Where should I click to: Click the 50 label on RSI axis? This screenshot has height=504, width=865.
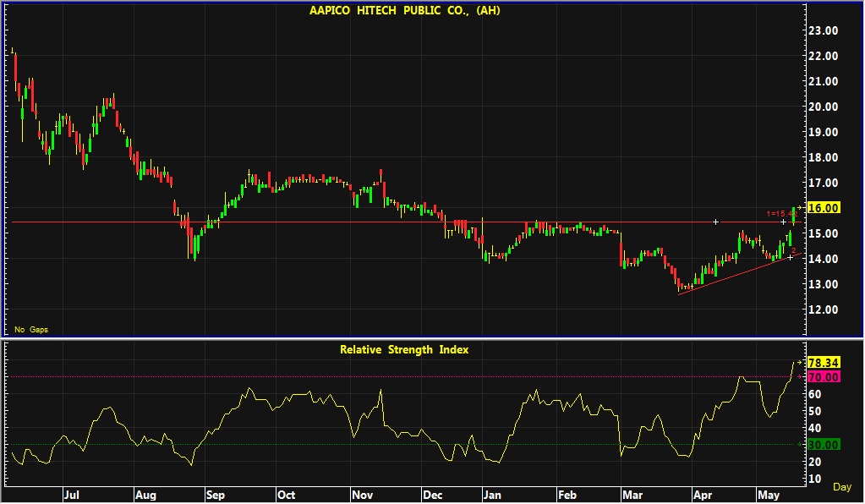click(x=814, y=411)
